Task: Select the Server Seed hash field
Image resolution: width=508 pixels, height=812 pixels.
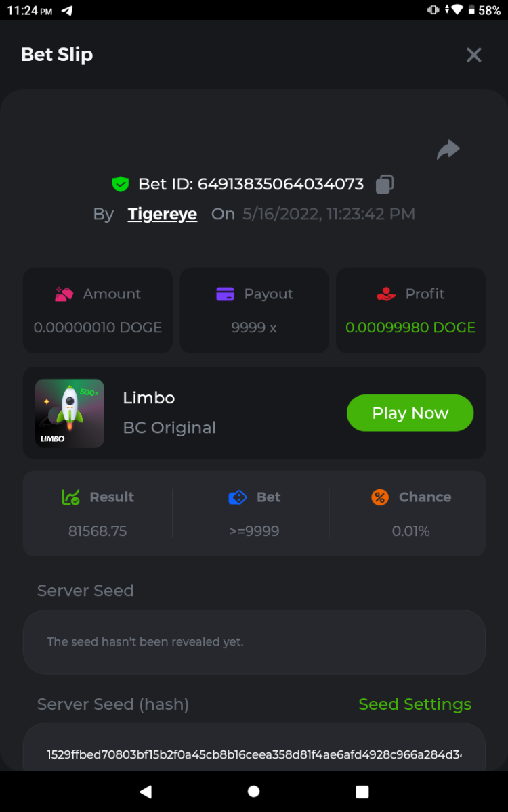Action: [254, 754]
